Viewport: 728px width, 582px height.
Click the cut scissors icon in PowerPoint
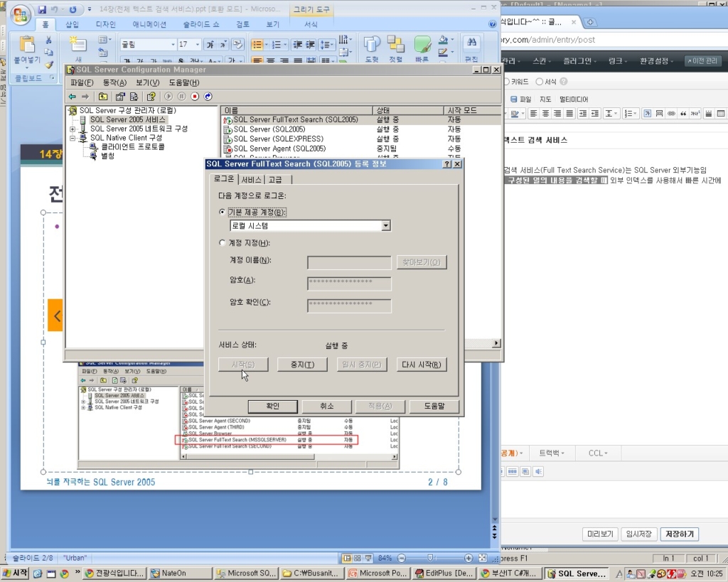48,41
